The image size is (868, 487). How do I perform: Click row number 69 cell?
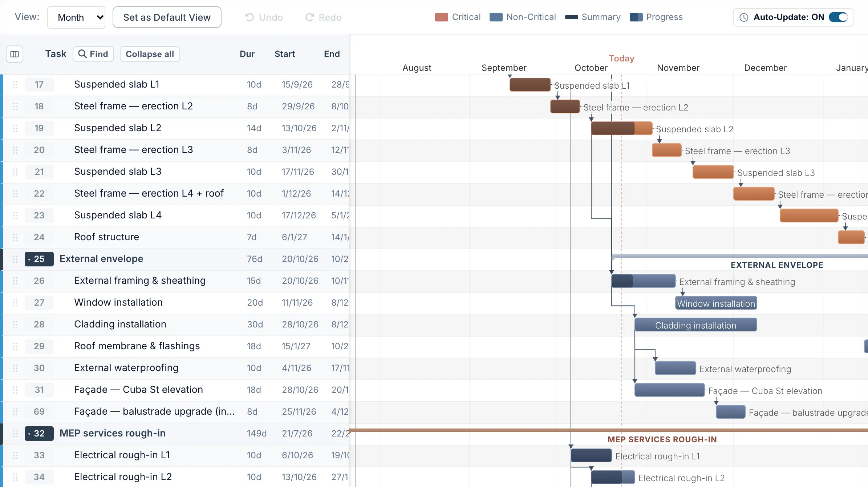coord(39,412)
